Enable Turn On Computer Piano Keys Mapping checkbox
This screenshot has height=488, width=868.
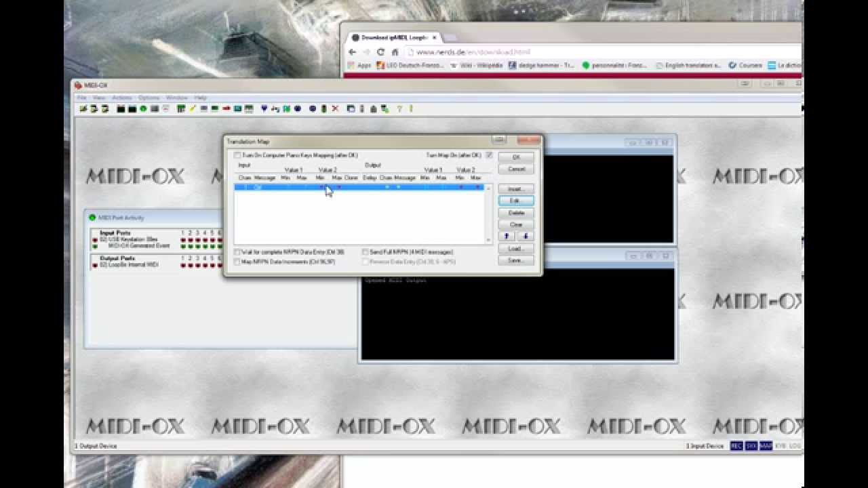tap(237, 155)
